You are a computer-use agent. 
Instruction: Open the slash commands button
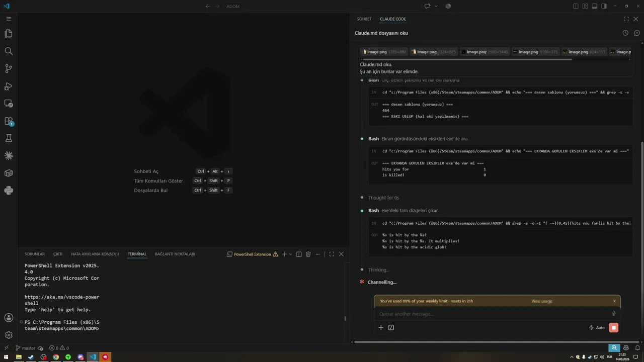coord(391,327)
